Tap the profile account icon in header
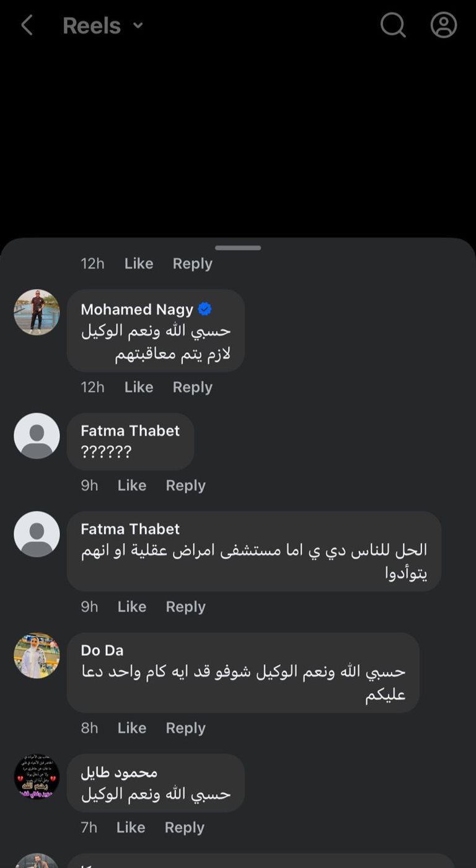The width and height of the screenshot is (476, 868). [x=444, y=25]
